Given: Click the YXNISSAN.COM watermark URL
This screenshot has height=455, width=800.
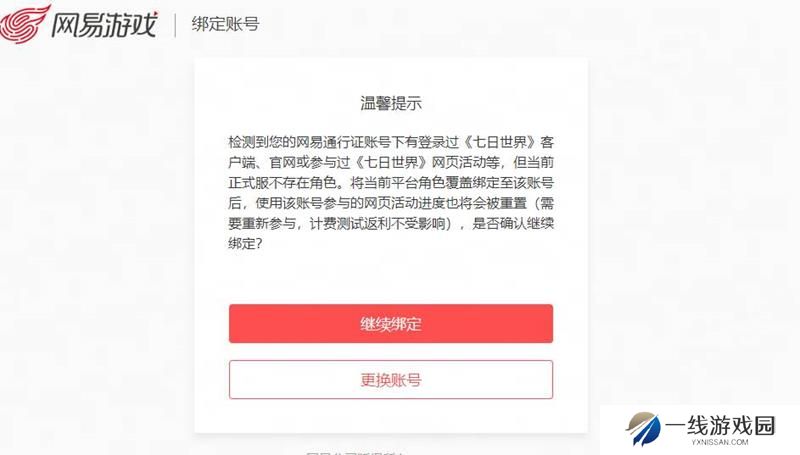Looking at the screenshot, I should click(720, 442).
